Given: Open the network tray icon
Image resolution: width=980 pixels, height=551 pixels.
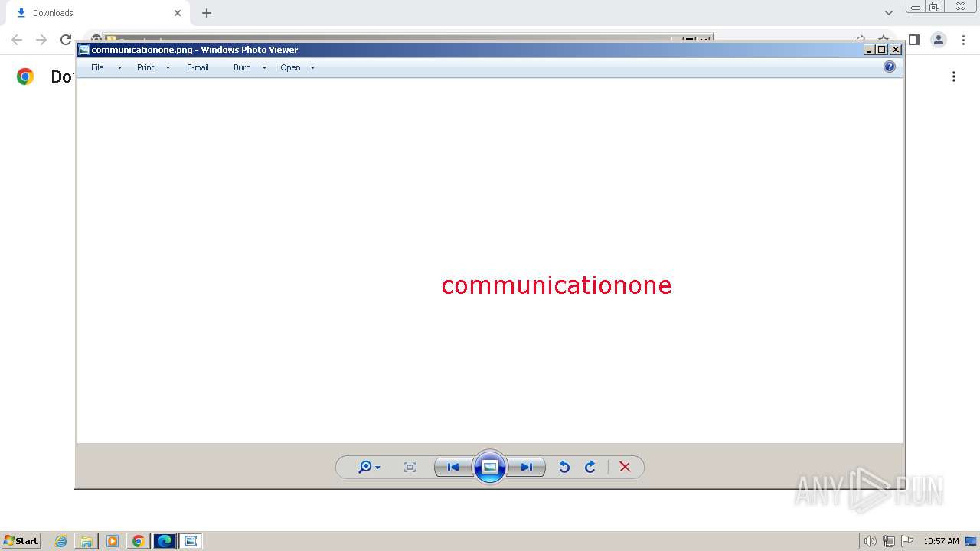Looking at the screenshot, I should (889, 541).
